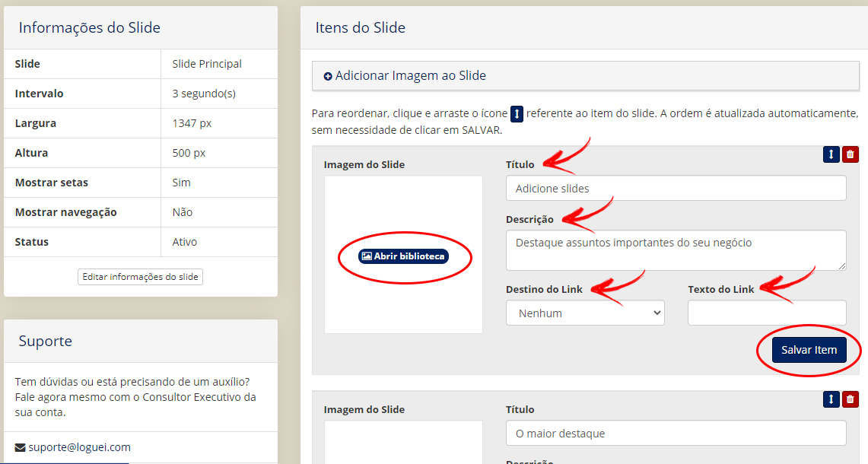Open the Abrir biblioteca image library
Viewport: 868px width, 464px height.
(x=403, y=256)
